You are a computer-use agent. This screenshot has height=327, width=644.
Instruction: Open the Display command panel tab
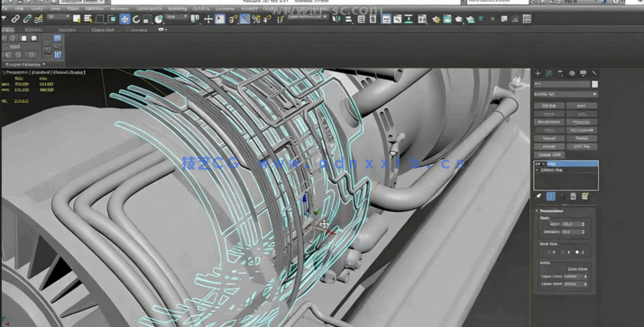584,73
